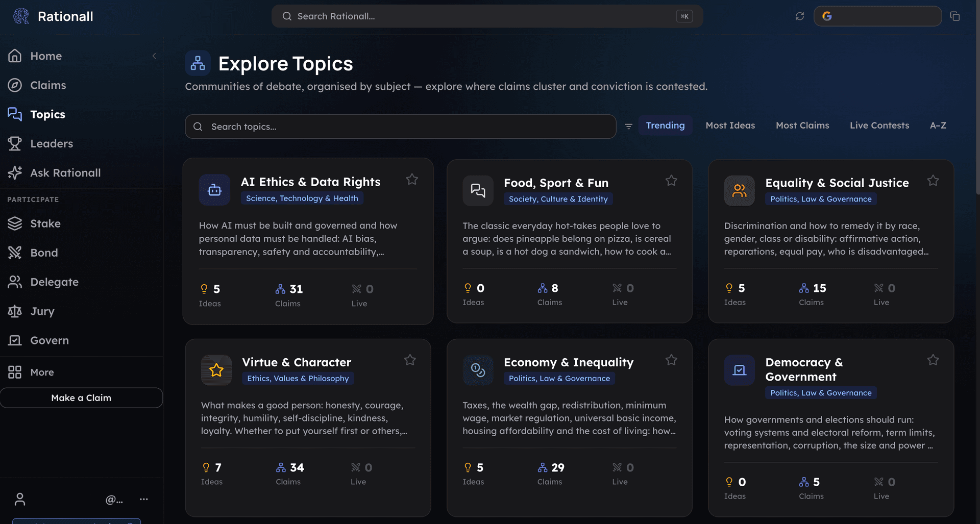This screenshot has width=980, height=524.
Task: Click the filter icon beside topic search
Action: 629,126
